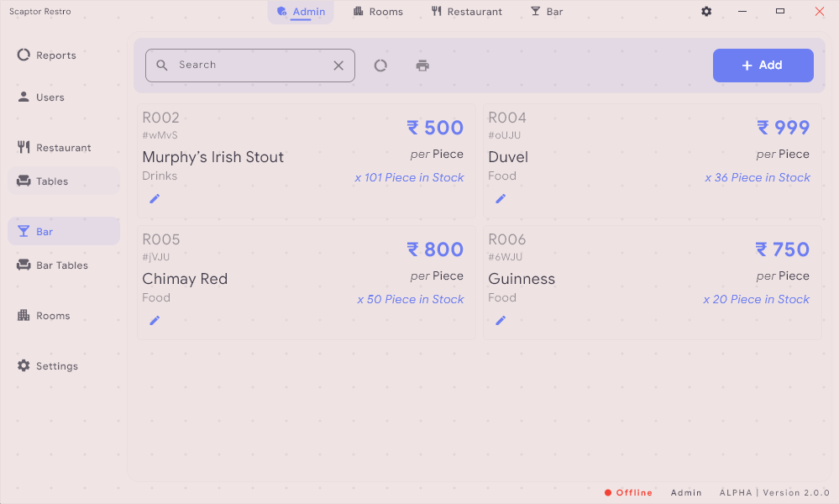The width and height of the screenshot is (839, 504).
Task: Open Bar Tables in the sidebar
Action: pyautogui.click(x=61, y=265)
